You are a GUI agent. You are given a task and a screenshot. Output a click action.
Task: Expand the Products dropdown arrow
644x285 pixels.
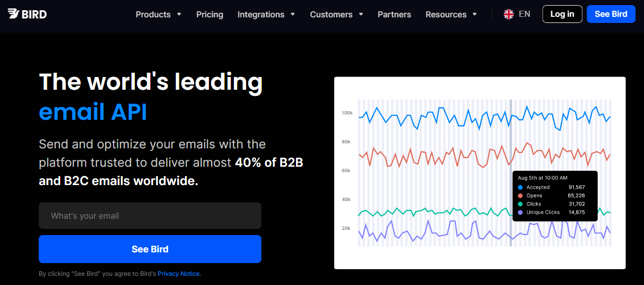pyautogui.click(x=179, y=14)
